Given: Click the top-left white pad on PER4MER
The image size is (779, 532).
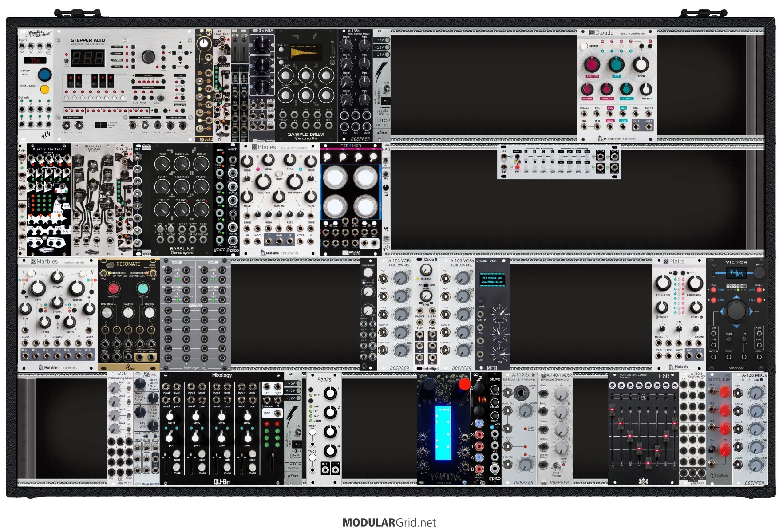Looking at the screenshot, I should (335, 177).
